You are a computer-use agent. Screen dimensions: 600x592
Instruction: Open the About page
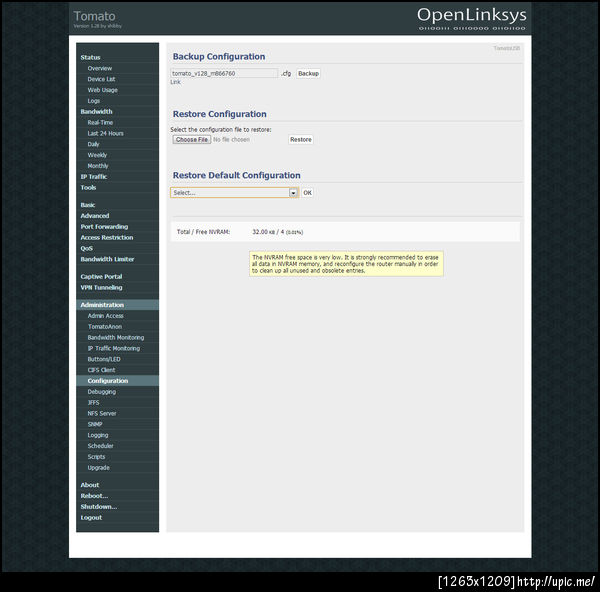pos(90,485)
